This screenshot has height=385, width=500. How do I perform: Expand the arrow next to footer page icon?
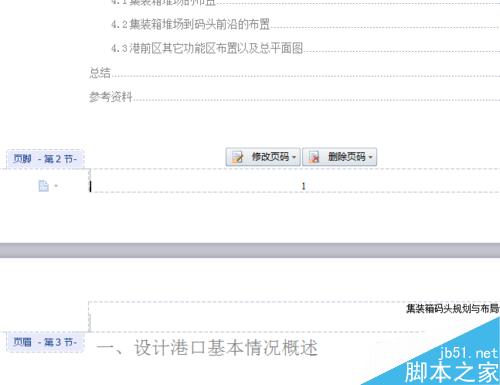56,186
